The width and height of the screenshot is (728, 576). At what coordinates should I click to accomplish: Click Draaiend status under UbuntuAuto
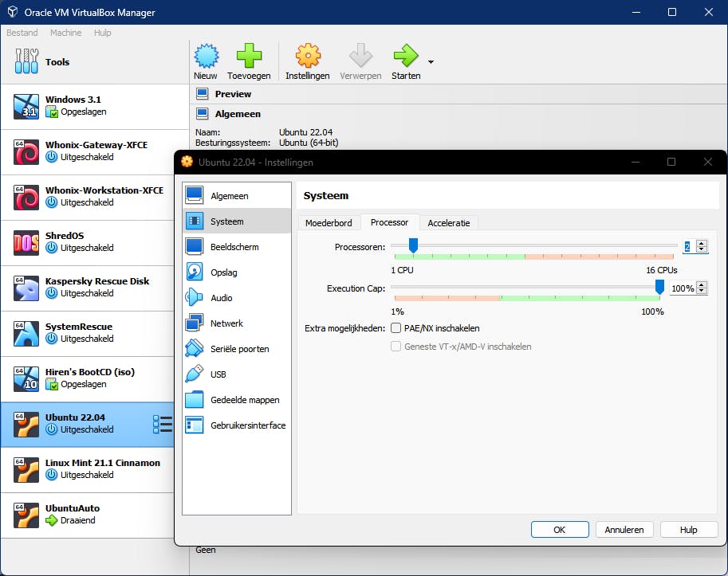[x=78, y=520]
